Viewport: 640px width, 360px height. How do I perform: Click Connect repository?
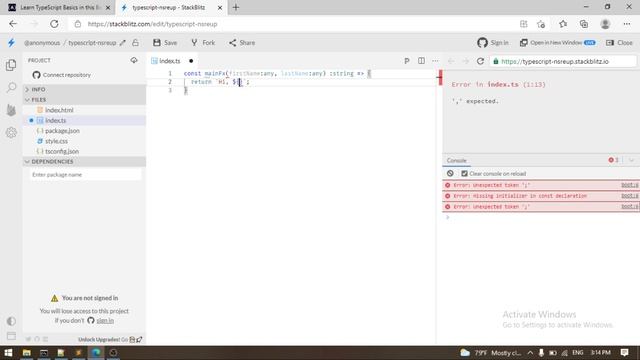point(62,75)
